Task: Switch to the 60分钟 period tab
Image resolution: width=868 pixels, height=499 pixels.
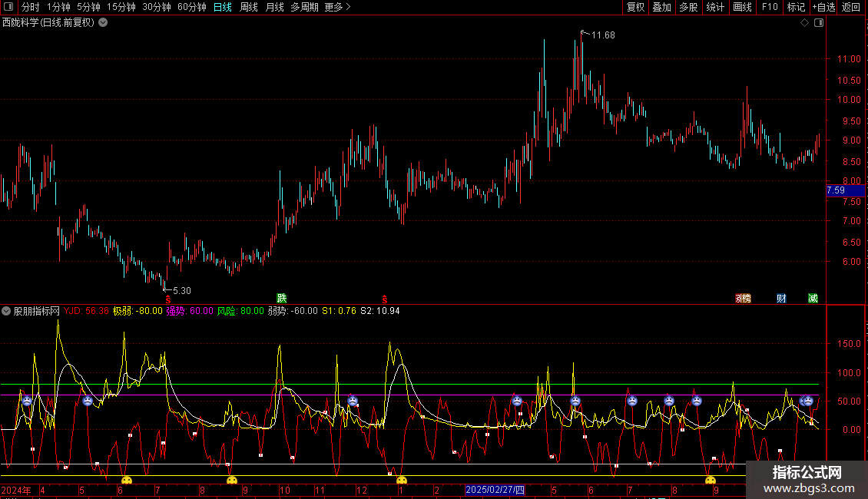Action: (x=191, y=7)
